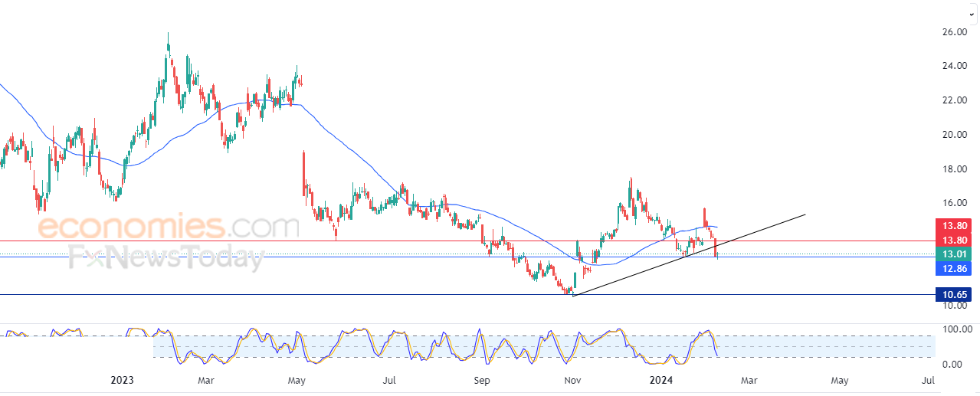
Task: Click the 20.00 price axis label
Action: pyautogui.click(x=955, y=135)
